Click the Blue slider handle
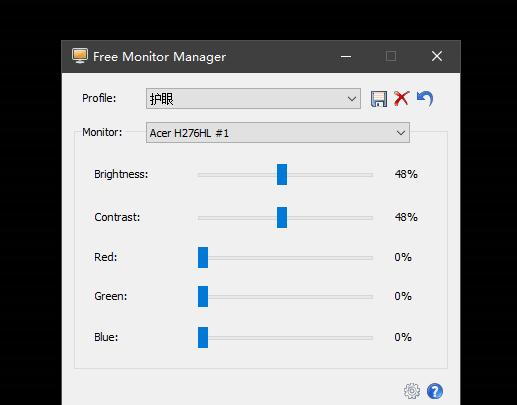This screenshot has height=405, width=517. pyautogui.click(x=203, y=337)
